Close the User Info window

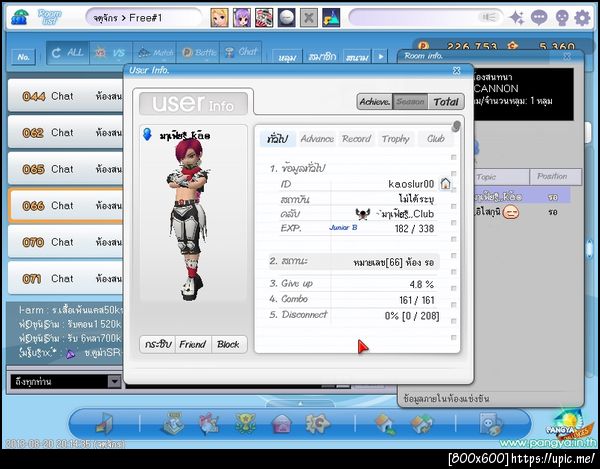click(x=457, y=70)
